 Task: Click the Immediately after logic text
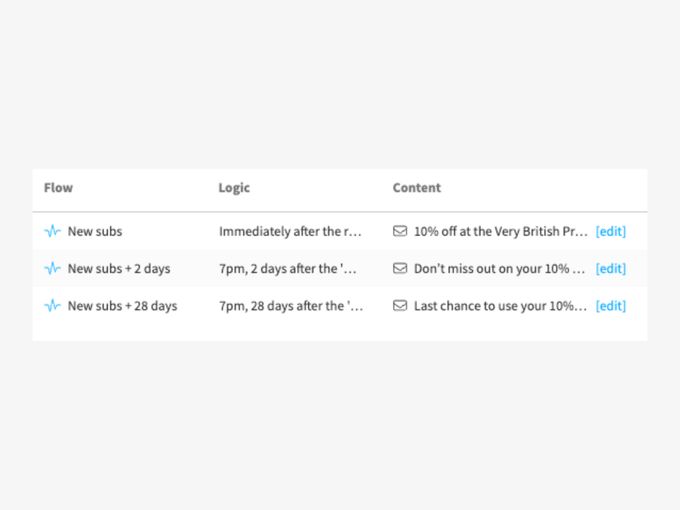290,231
